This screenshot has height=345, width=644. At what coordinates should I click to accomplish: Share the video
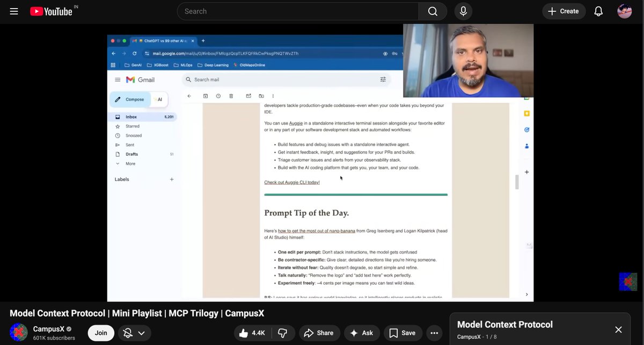tap(319, 333)
